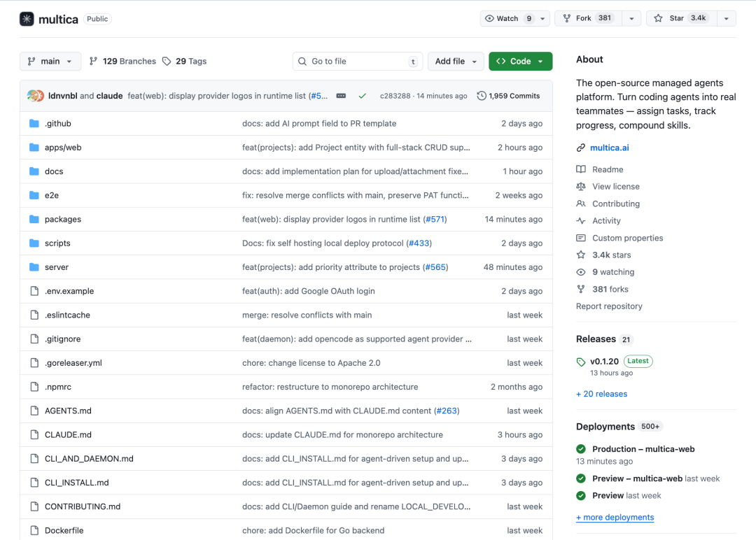Open the + more deployments link
756x540 pixels.
pyautogui.click(x=615, y=518)
